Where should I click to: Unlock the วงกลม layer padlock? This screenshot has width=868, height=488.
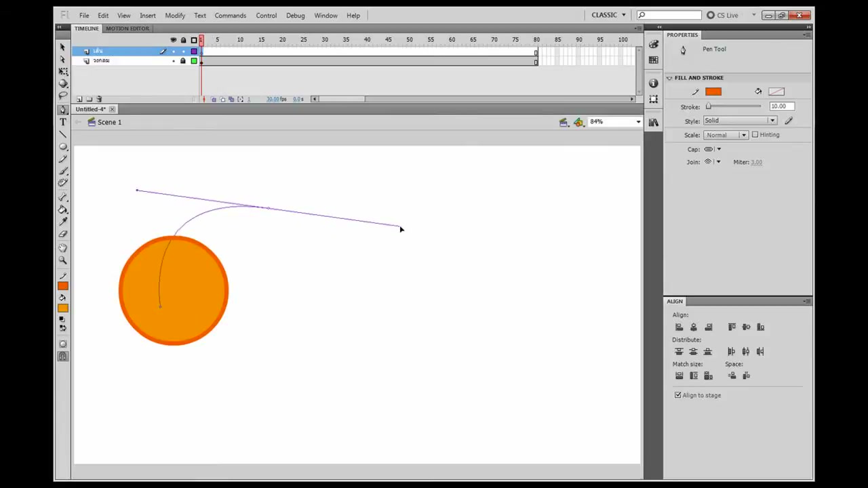click(182, 61)
